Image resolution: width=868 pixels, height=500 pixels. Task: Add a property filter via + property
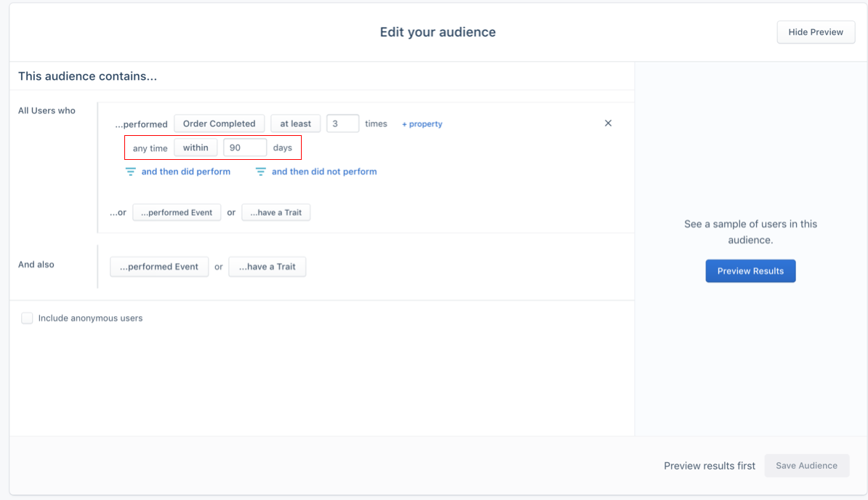coord(422,124)
